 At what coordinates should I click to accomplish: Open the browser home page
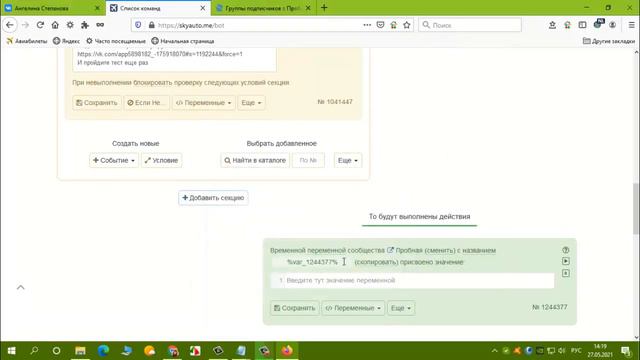coord(55,25)
